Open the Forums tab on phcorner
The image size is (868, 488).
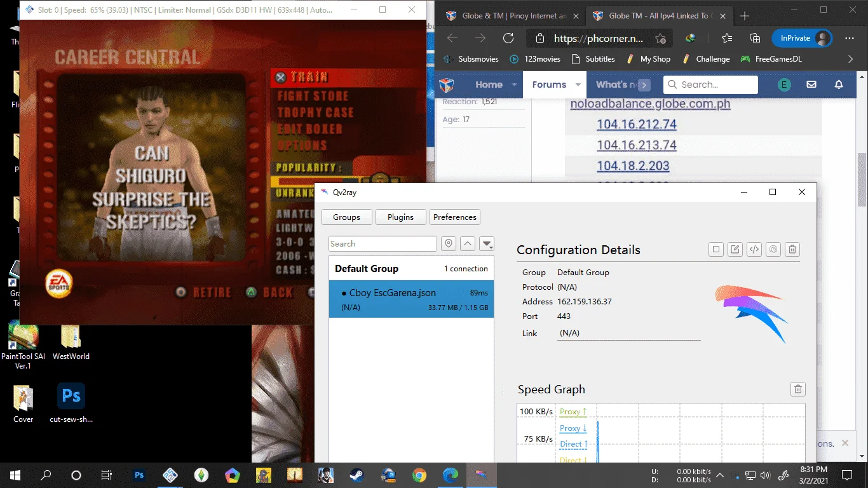pos(549,85)
